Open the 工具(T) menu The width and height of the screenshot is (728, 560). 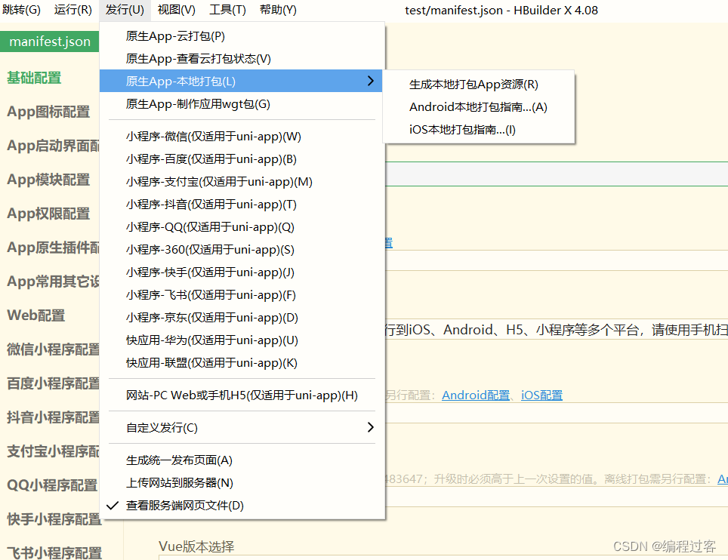(227, 10)
